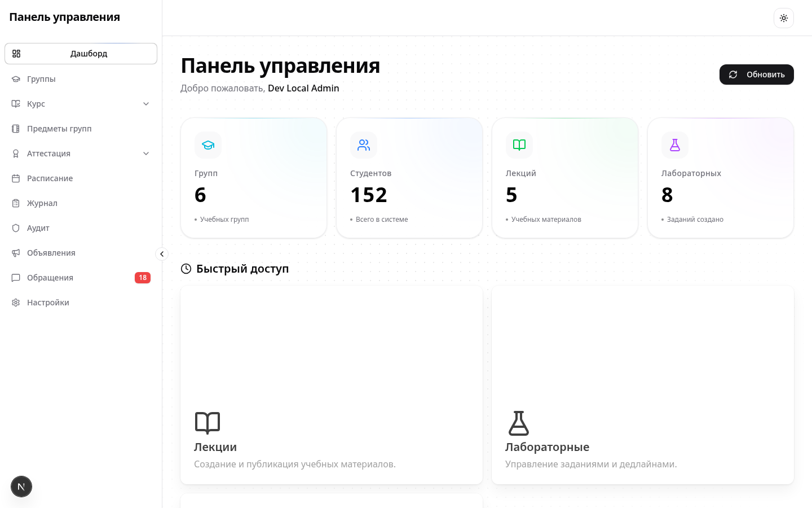Click the gear icon beside Настройки
Screen dimensions: 812x508
16,303
